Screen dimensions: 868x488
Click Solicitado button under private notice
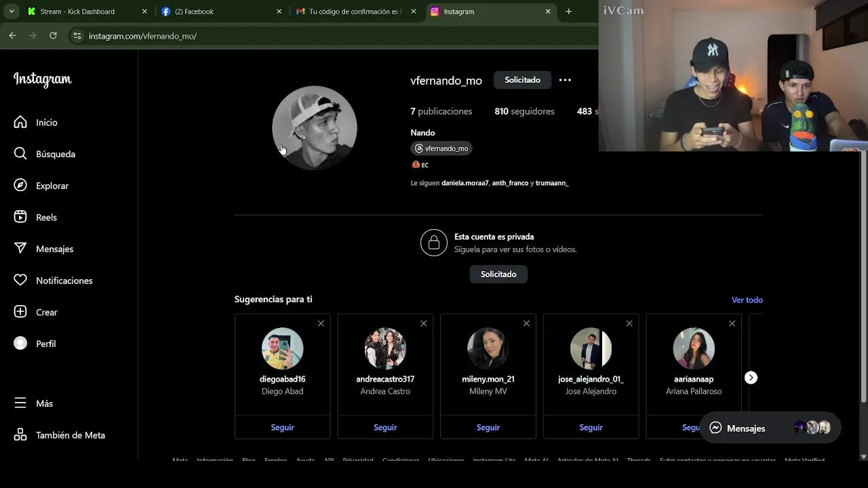pyautogui.click(x=498, y=274)
